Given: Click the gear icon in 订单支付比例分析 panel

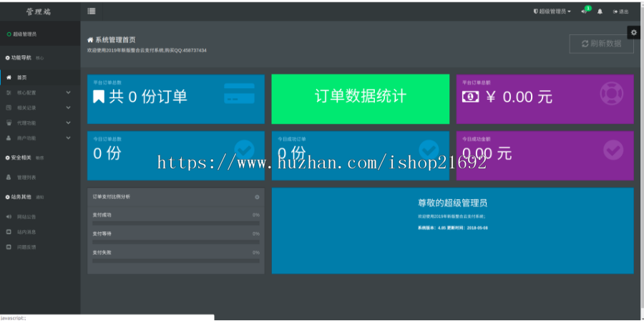Looking at the screenshot, I should point(257,197).
